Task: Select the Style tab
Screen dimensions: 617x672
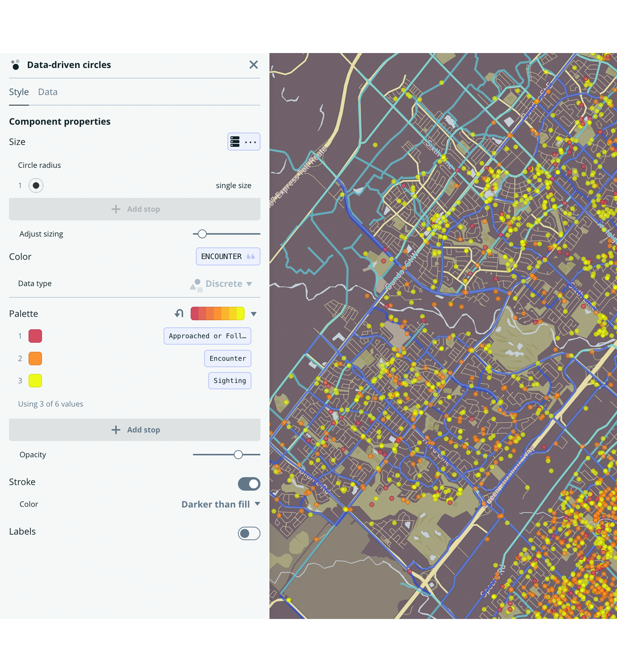Action: pos(19,92)
